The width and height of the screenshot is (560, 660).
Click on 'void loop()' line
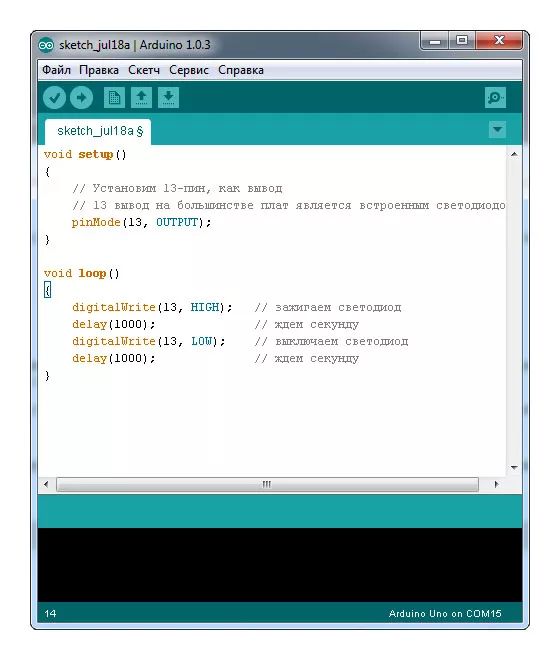[82, 274]
